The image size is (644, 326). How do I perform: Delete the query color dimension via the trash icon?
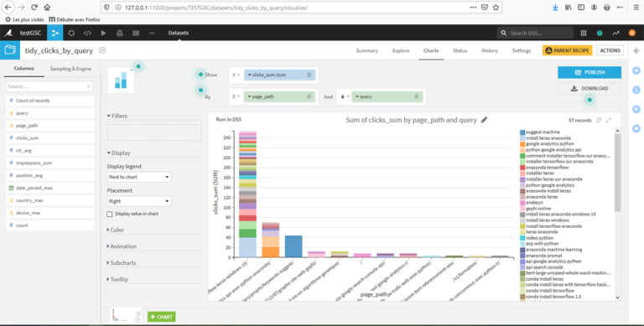click(x=417, y=96)
